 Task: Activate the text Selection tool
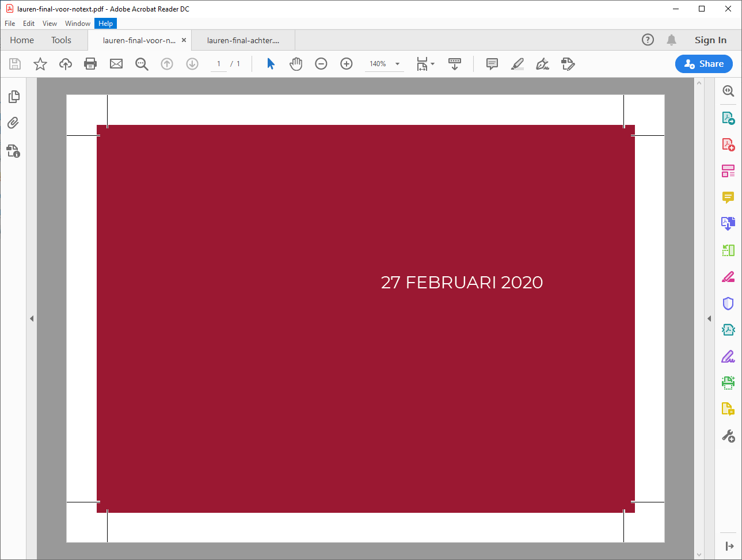pyautogui.click(x=270, y=64)
